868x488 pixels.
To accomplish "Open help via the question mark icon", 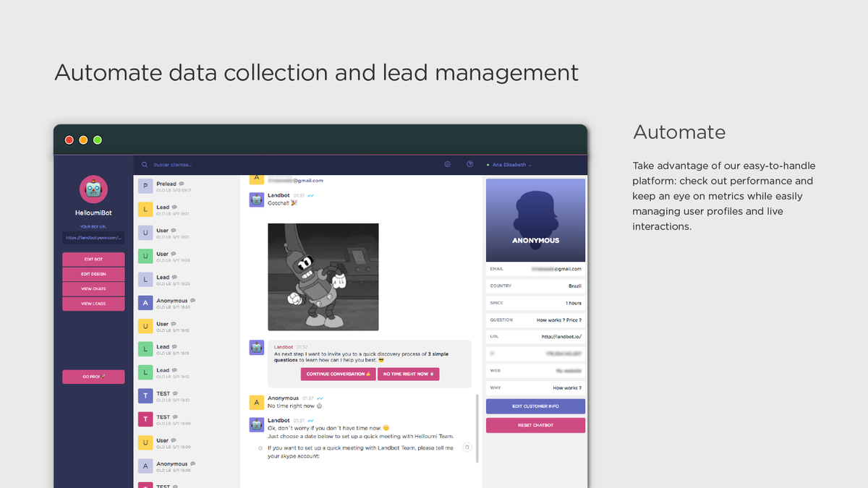I will [470, 164].
